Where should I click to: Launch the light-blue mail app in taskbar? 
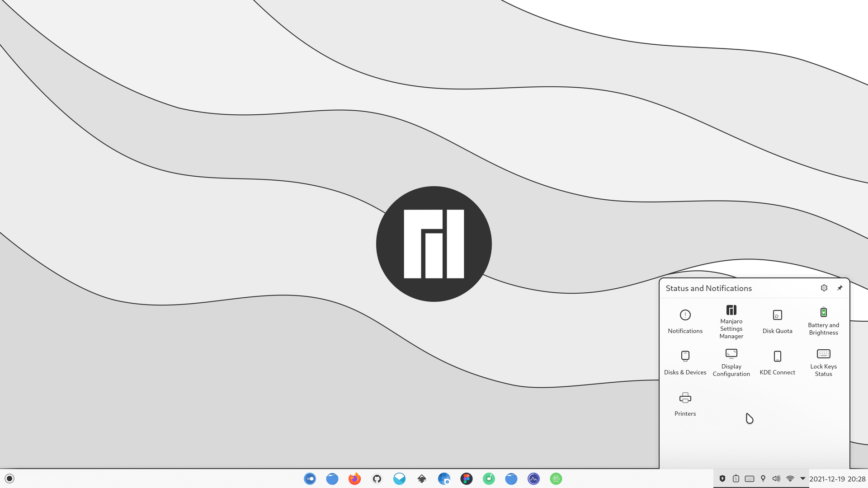pos(399,479)
